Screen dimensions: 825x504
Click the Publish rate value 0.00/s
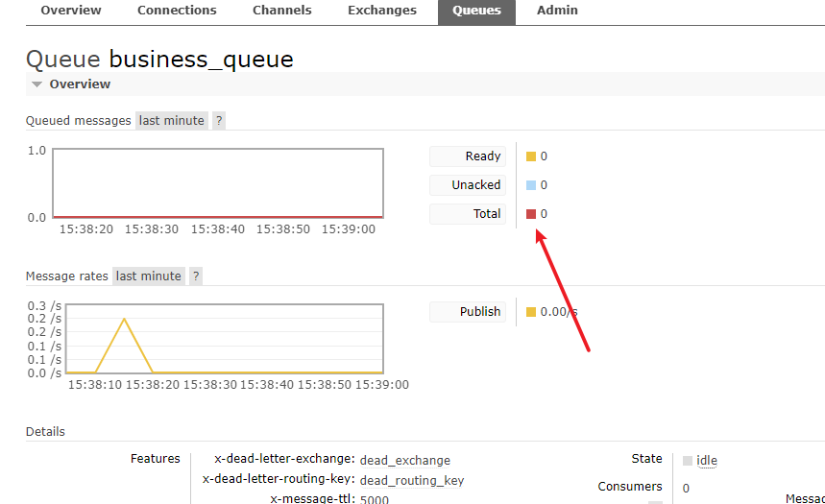559,312
